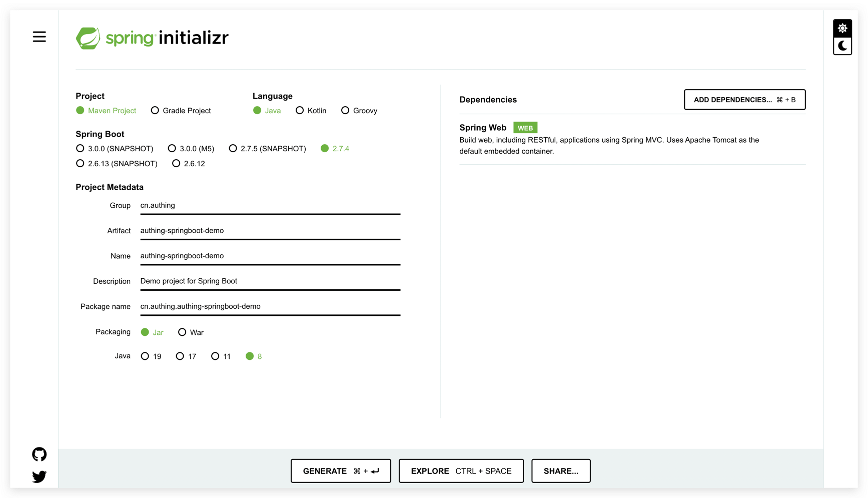Click the Spring leaf logo
The width and height of the screenshot is (868, 498).
coord(88,38)
